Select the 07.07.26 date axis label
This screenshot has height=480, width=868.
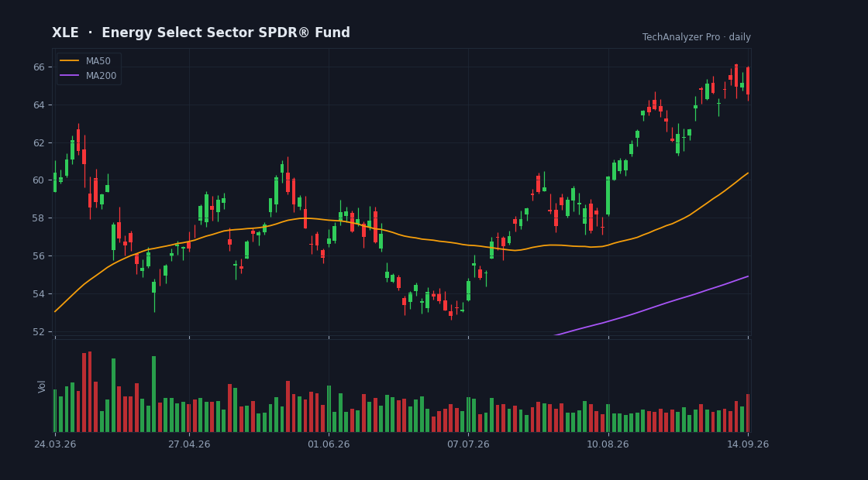tap(468, 444)
